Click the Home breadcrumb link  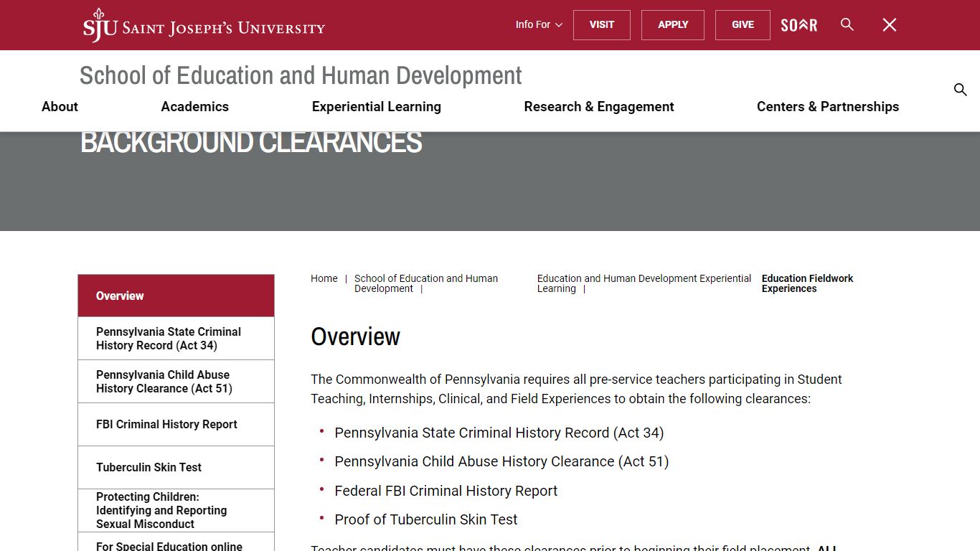(324, 278)
